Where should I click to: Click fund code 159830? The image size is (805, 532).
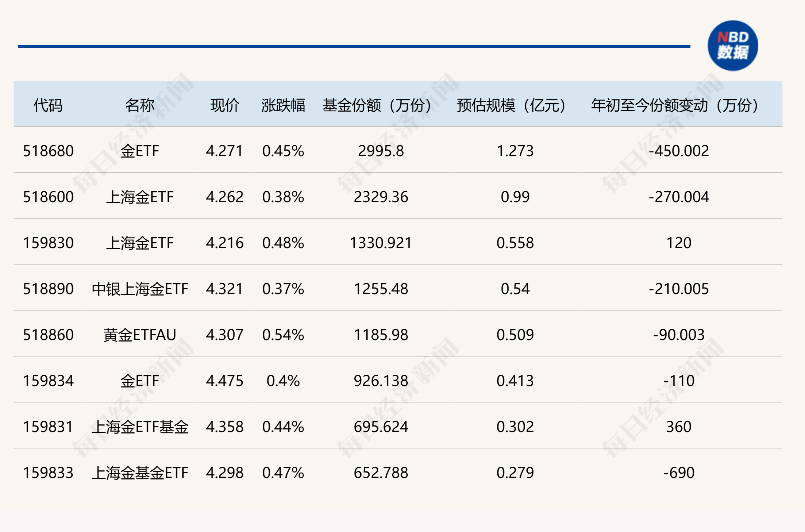coord(48,243)
